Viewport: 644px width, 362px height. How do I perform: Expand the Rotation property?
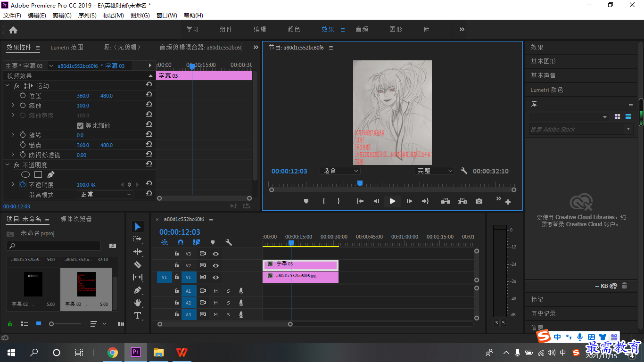pyautogui.click(x=13, y=135)
